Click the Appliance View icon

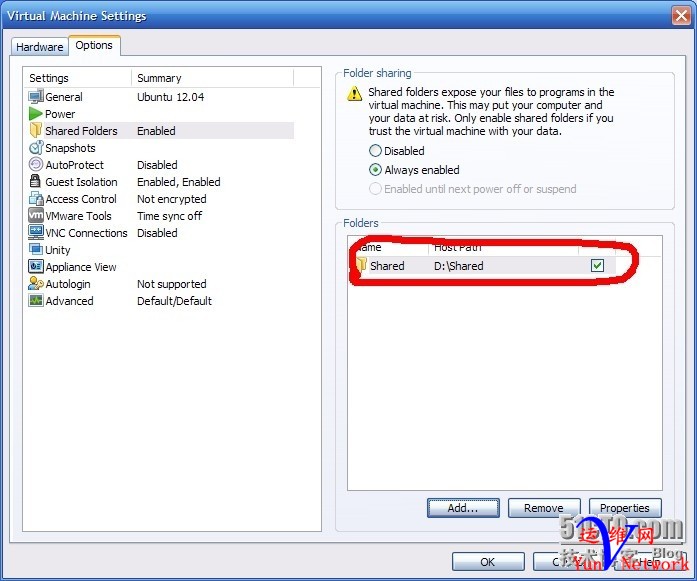[x=36, y=266]
